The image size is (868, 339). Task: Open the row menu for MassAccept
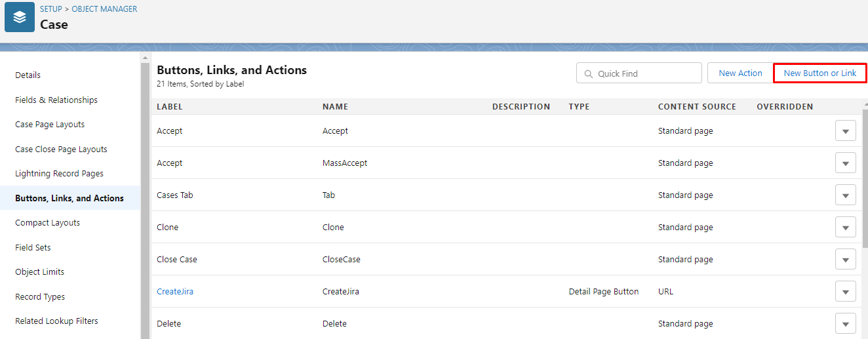click(846, 163)
